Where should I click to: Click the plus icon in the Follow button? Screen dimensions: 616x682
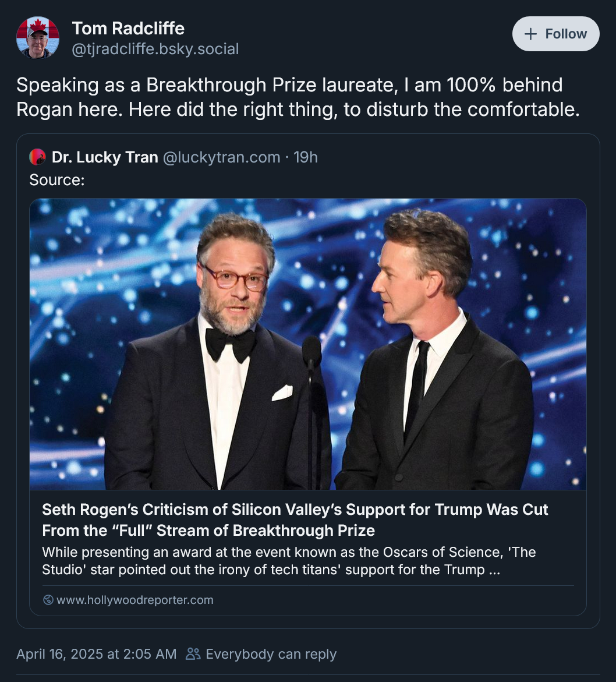(x=530, y=34)
